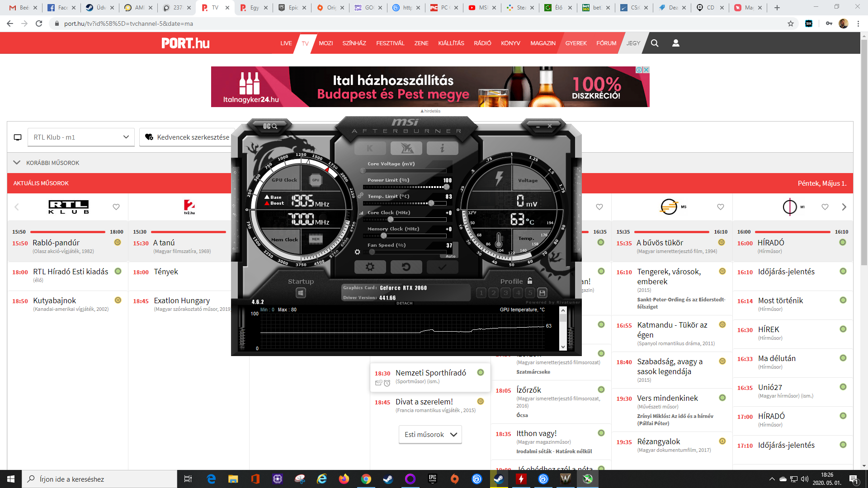Open Firefox from the taskbar
The image size is (868, 488).
(344, 479)
